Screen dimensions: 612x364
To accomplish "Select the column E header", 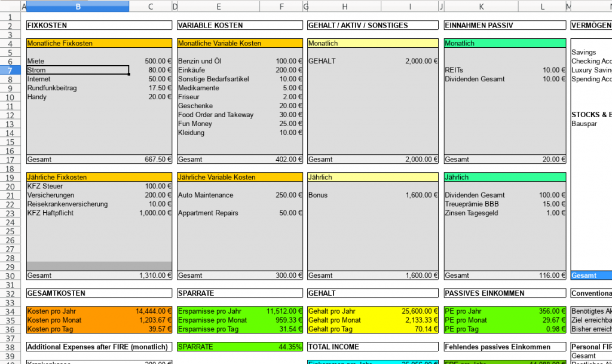I will (x=219, y=6).
